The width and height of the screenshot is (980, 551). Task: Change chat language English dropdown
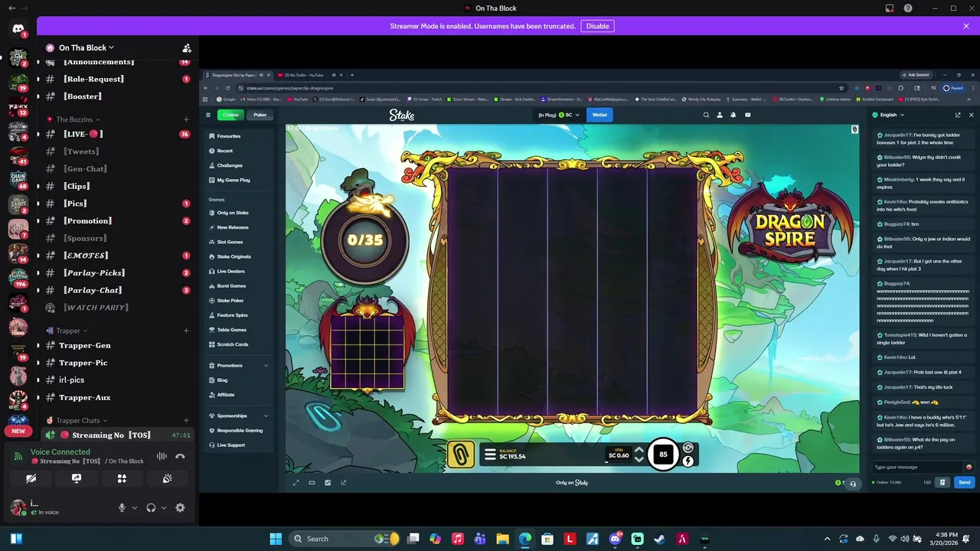click(889, 115)
